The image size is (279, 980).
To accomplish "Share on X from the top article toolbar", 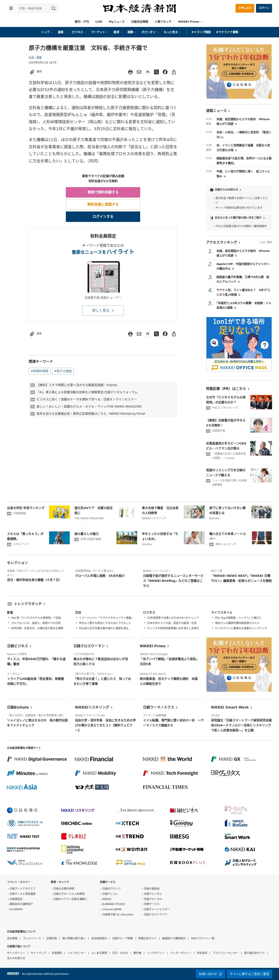I will 156,72.
